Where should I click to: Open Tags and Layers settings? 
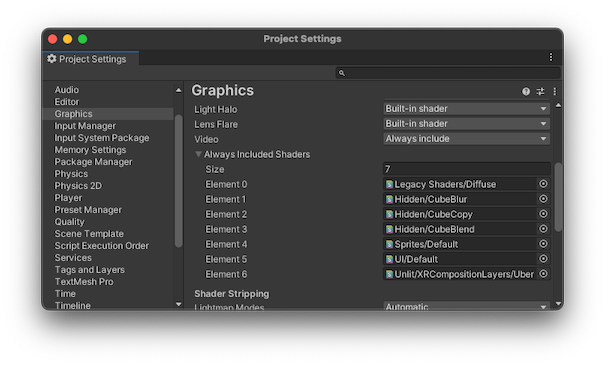(90, 270)
